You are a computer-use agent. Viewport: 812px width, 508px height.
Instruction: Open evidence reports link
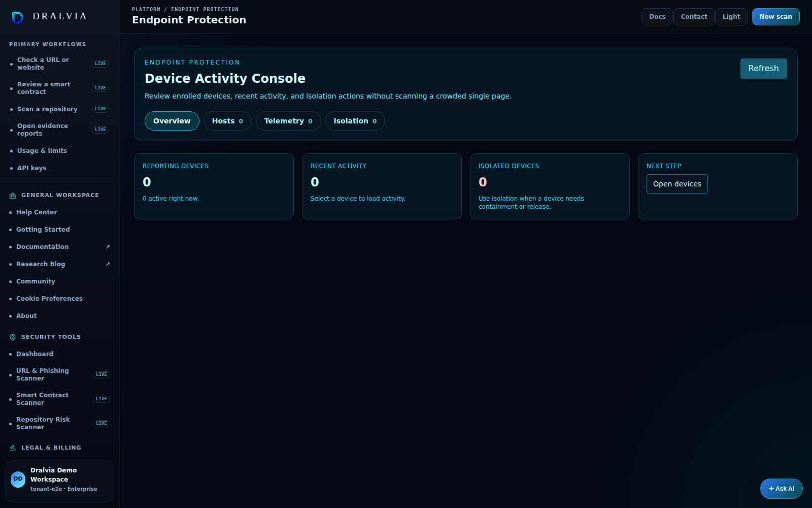(59, 130)
